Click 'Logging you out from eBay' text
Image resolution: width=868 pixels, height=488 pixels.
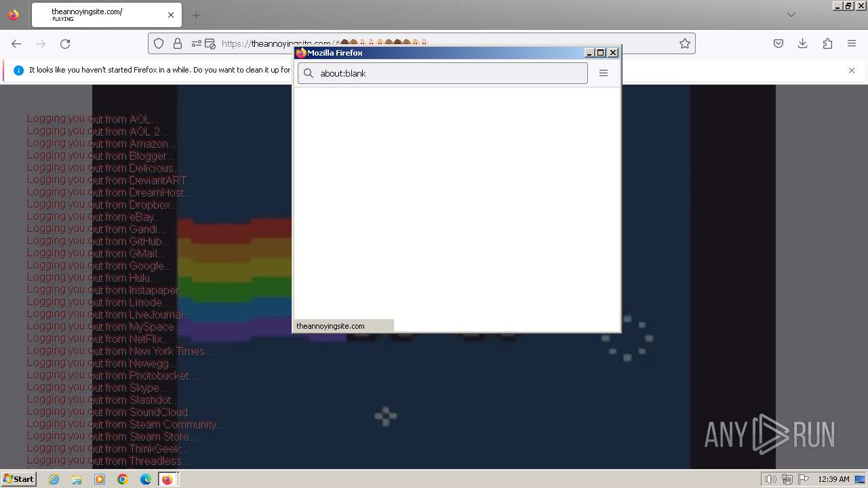pyautogui.click(x=94, y=217)
